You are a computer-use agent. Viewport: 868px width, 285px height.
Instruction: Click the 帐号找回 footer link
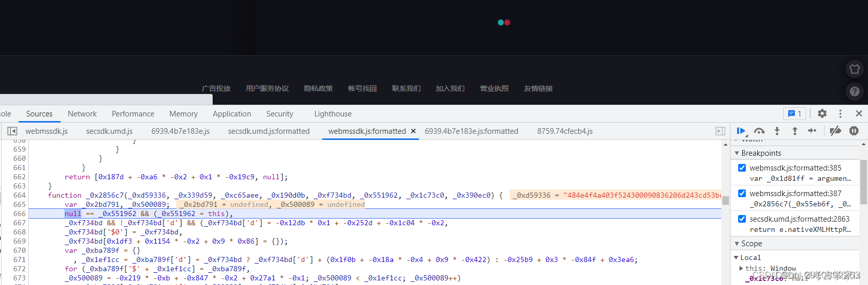pyautogui.click(x=362, y=88)
